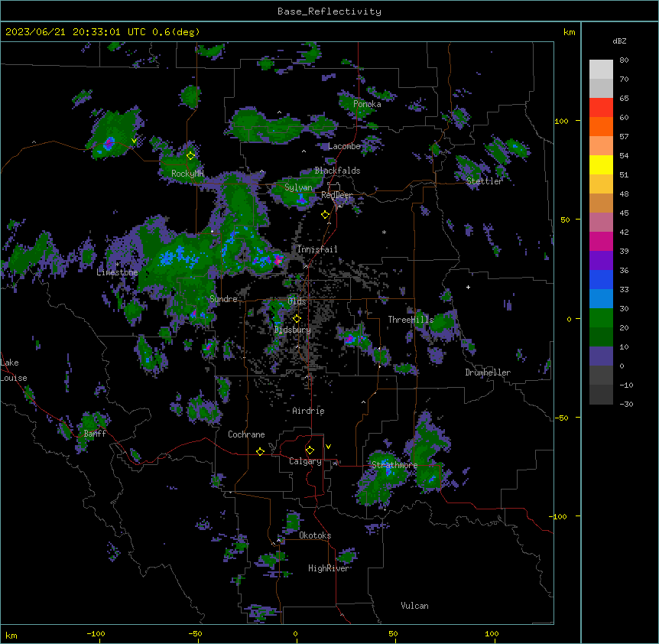Click the Okotoks city label

(315, 535)
